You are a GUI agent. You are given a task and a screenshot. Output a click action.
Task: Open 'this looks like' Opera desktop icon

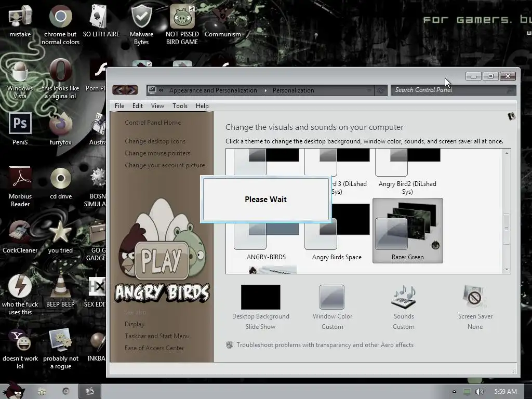coord(60,71)
